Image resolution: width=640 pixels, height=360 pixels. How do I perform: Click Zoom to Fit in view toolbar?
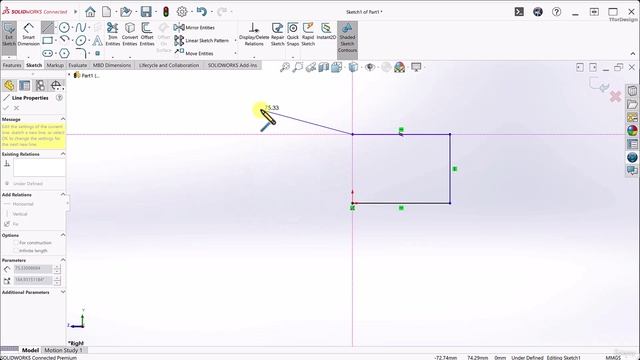[x=284, y=67]
